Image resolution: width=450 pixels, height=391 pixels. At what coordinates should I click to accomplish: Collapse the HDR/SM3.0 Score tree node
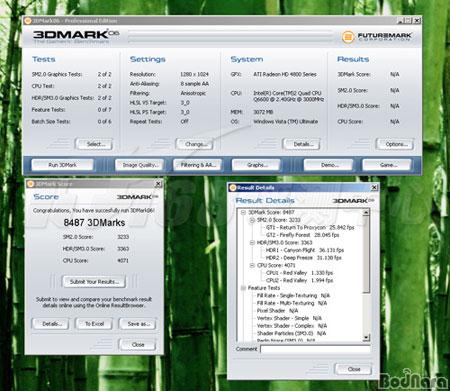[252, 243]
